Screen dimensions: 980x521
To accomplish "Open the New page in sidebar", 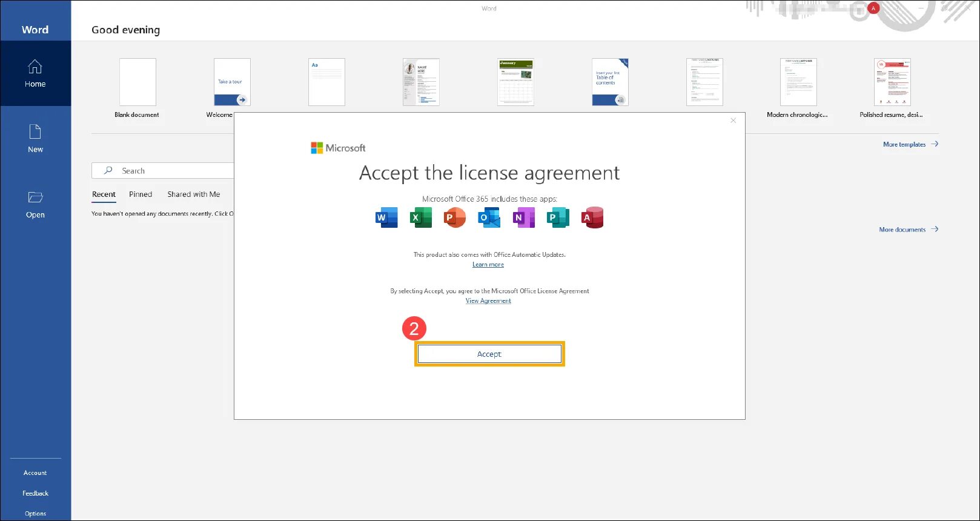I will [35, 139].
